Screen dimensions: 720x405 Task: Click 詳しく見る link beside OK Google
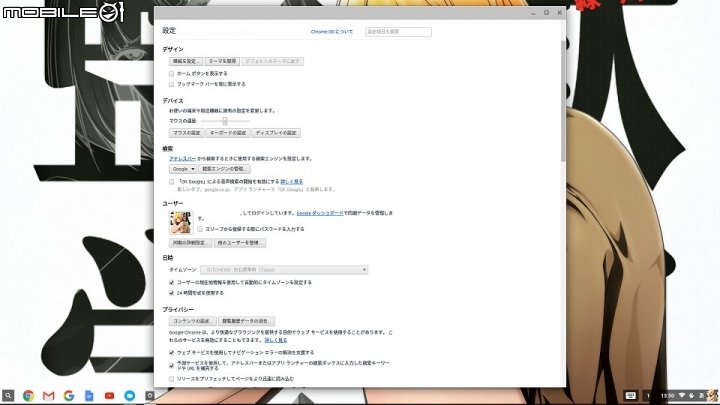click(x=292, y=182)
